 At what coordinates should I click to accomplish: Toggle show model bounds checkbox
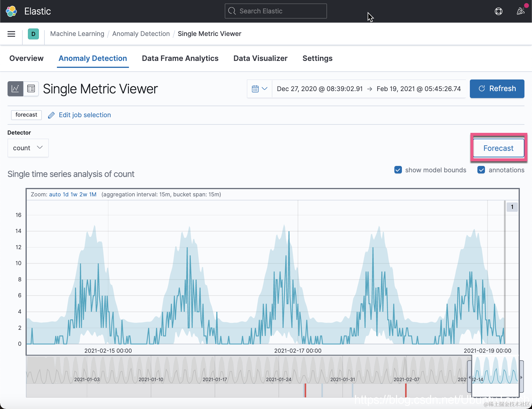click(398, 170)
